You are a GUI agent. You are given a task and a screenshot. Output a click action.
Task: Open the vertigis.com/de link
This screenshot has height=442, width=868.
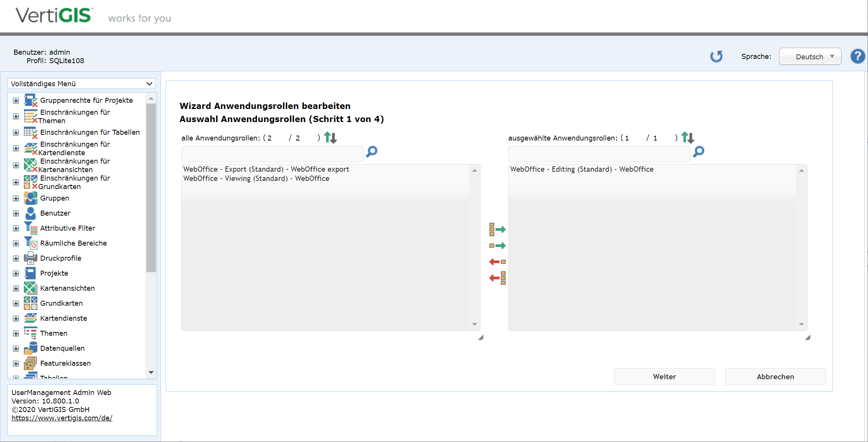[x=62, y=418]
